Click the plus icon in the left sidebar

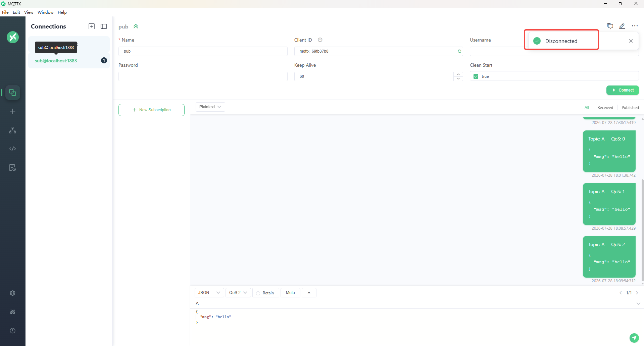point(13,111)
